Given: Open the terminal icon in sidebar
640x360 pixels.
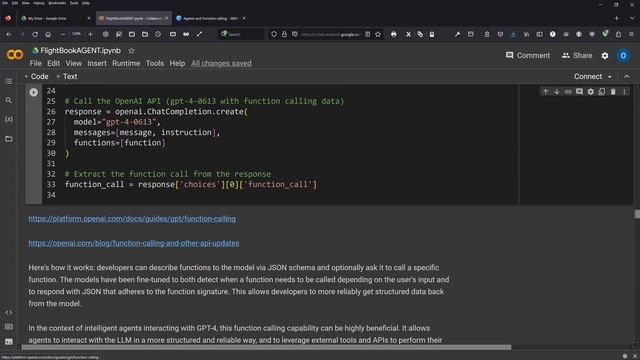Looking at the screenshot, I should [x=9, y=341].
